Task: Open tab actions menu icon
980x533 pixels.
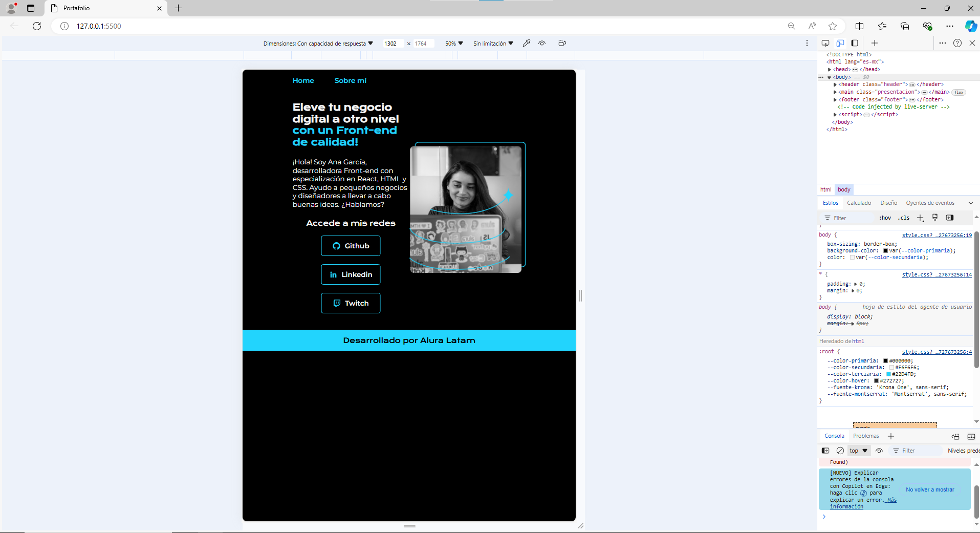Action: pos(31,8)
